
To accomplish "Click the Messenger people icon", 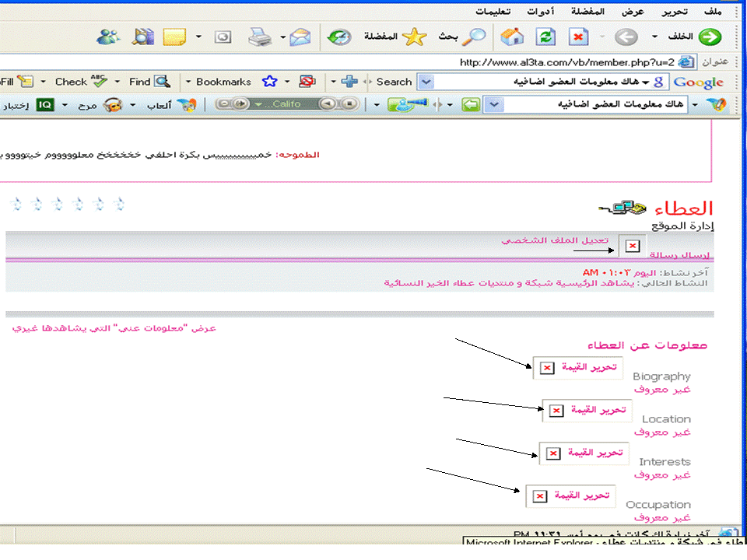I will coord(108,37).
